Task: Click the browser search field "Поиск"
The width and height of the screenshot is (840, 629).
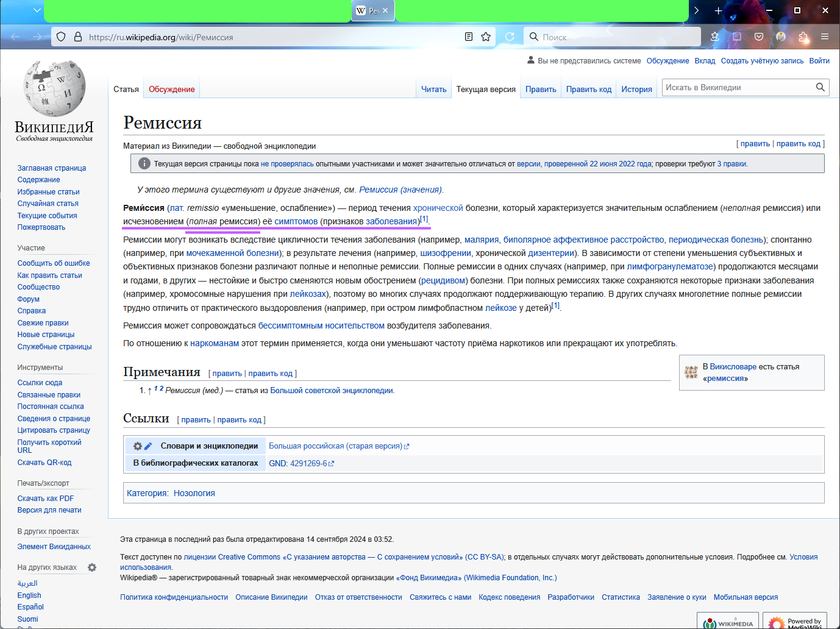Action: point(612,37)
